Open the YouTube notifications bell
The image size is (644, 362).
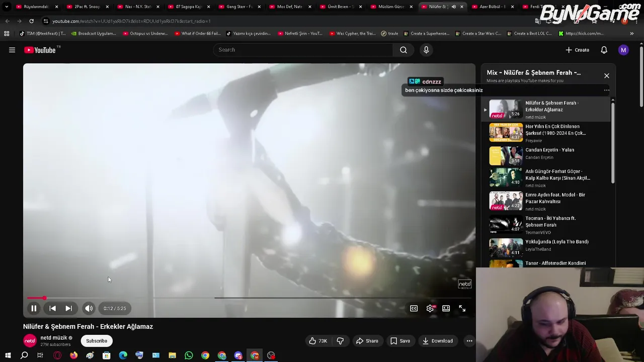click(x=604, y=50)
